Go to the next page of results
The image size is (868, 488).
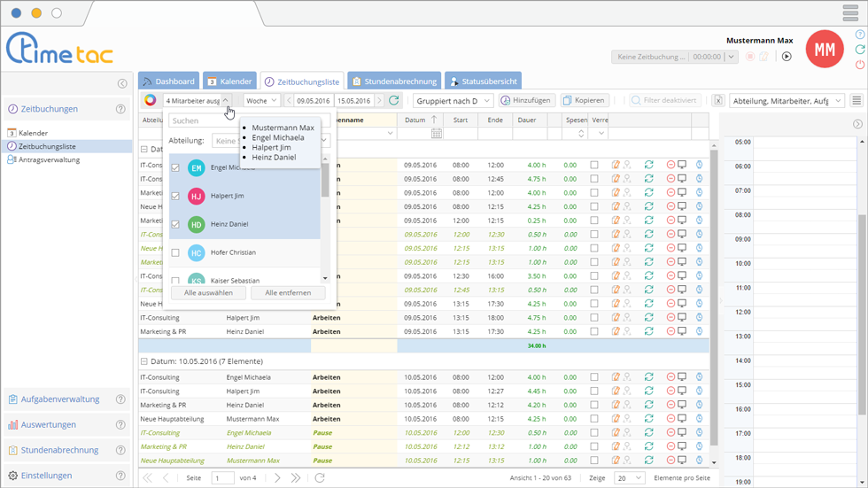277,478
